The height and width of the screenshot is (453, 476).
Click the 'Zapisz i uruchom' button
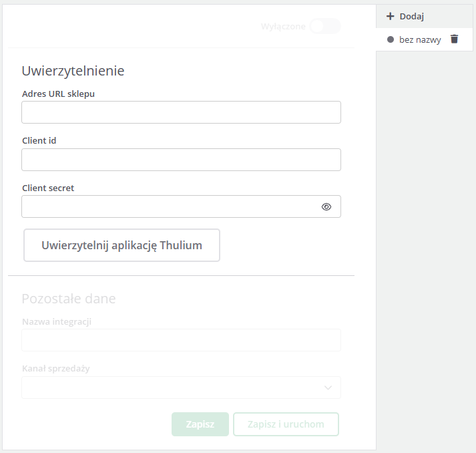click(286, 424)
